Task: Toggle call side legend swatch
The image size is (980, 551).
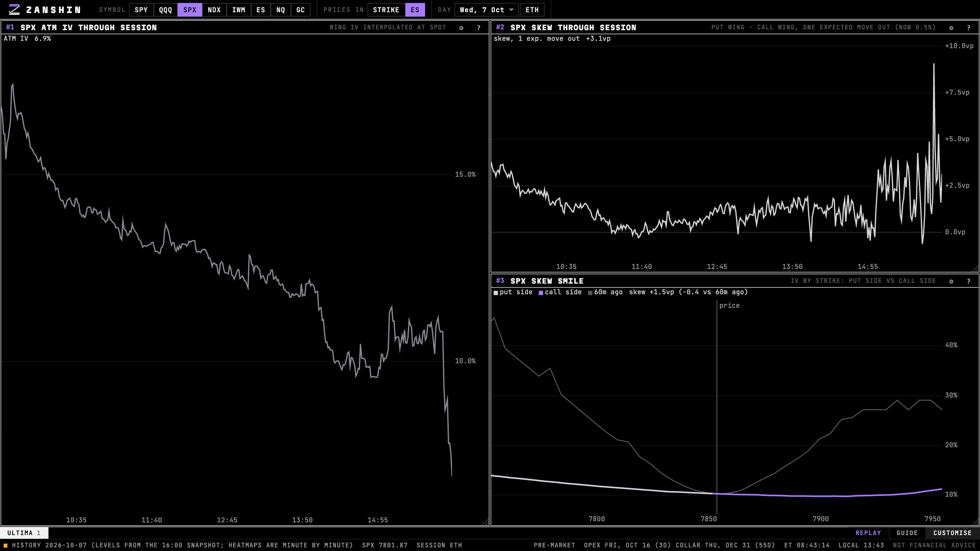Action: click(x=541, y=293)
